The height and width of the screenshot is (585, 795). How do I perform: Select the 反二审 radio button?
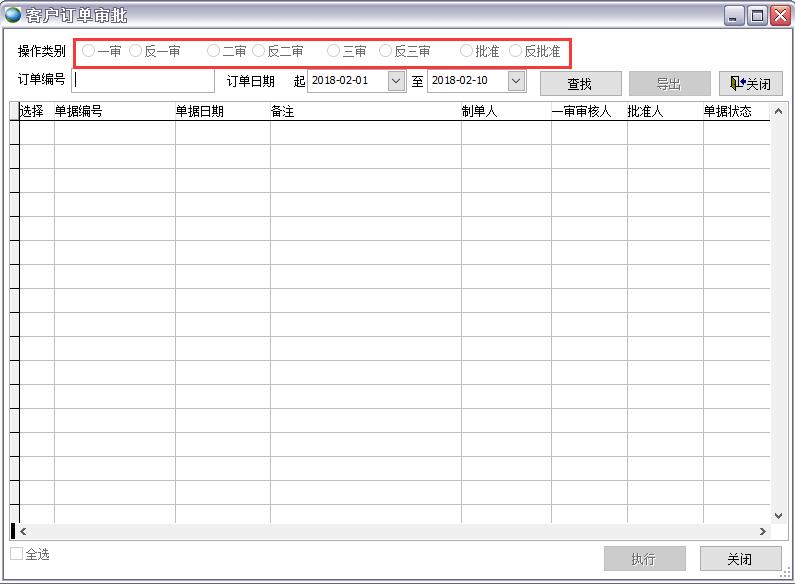(259, 51)
